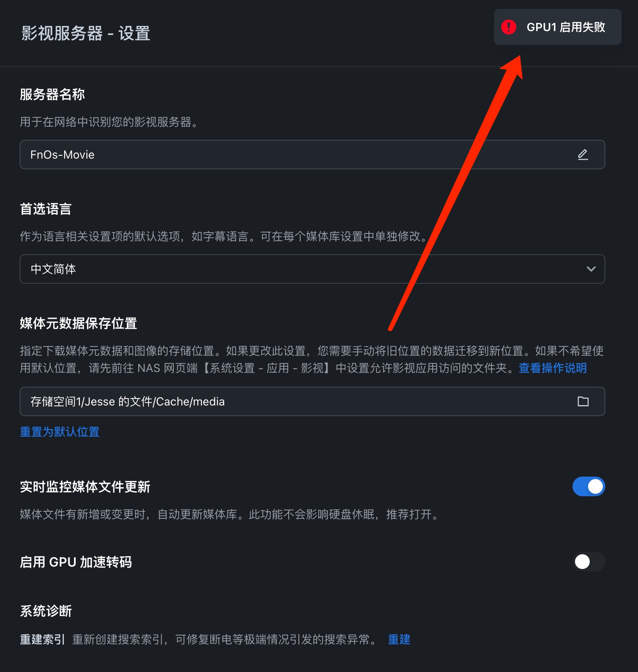Image resolution: width=638 pixels, height=672 pixels.
Task: Click the 服务器名称 section heading
Action: [52, 94]
